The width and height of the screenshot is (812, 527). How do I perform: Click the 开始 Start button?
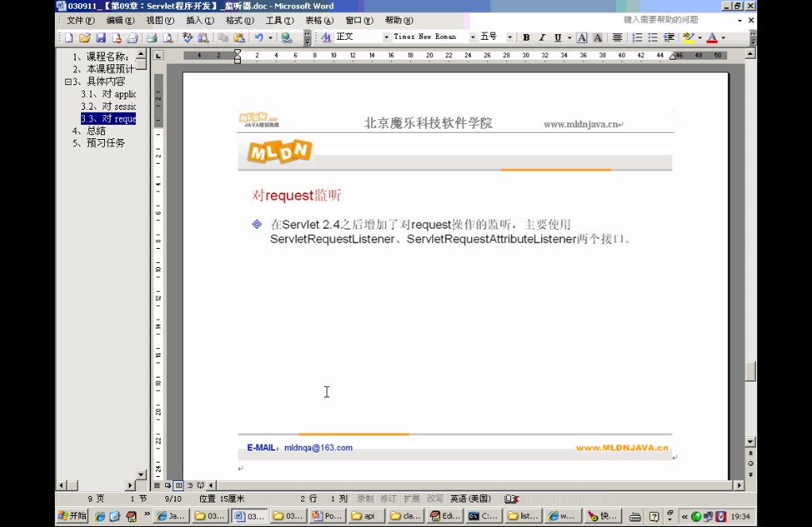click(x=72, y=516)
